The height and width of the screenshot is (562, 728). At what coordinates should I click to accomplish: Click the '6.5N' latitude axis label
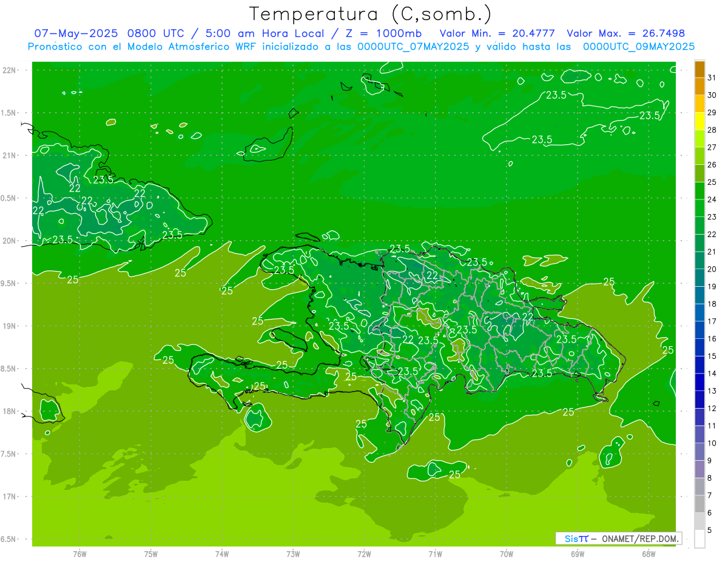[x=9, y=539]
